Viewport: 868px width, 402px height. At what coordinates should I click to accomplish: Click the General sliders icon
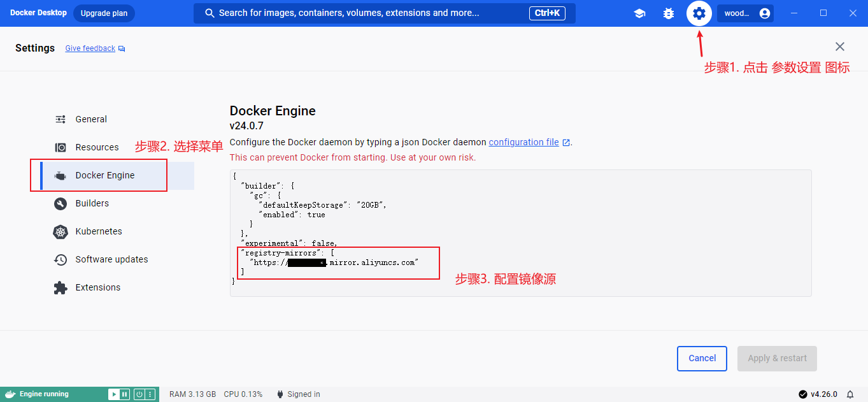coord(60,119)
